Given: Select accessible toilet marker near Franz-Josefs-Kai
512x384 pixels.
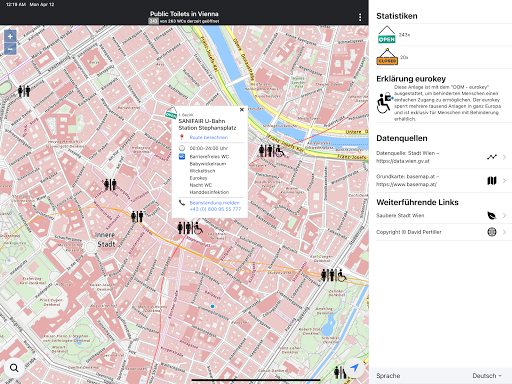Looking at the screenshot, I should point(272,151).
